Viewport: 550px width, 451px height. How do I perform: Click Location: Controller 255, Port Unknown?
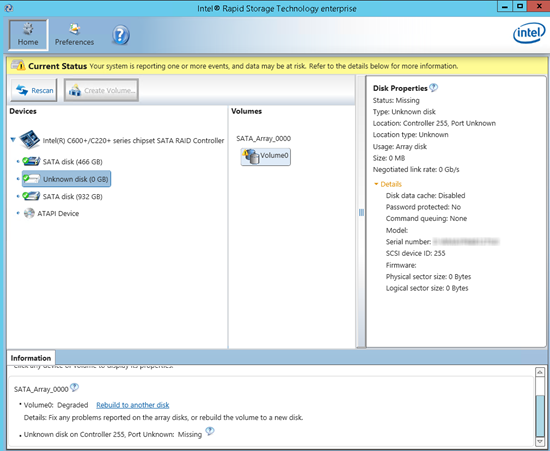point(434,123)
